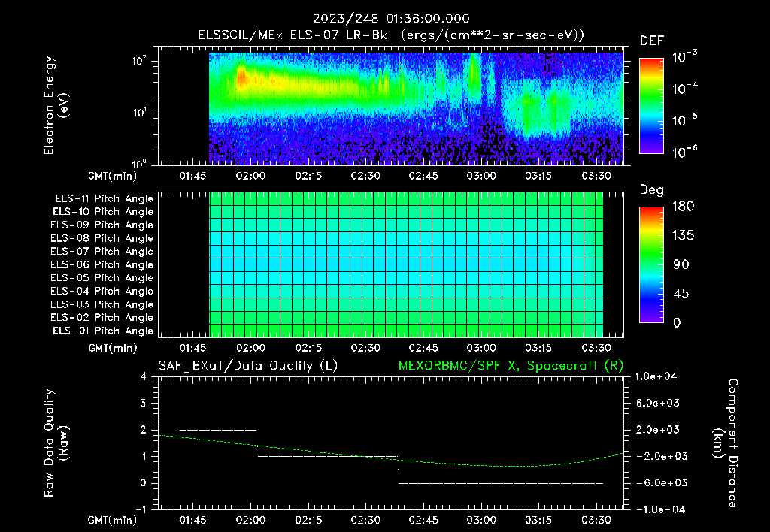Click the 1.0e+04 right axis tick

(656, 377)
